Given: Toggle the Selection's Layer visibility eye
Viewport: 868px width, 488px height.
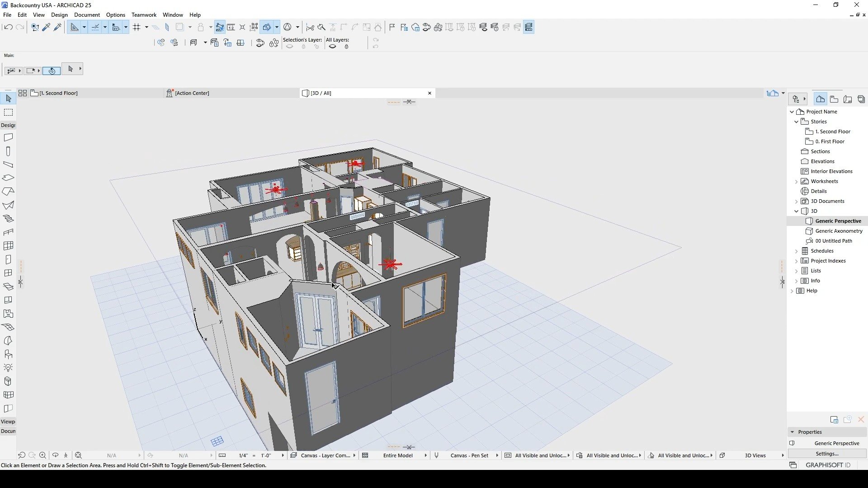Looking at the screenshot, I should coord(289,46).
